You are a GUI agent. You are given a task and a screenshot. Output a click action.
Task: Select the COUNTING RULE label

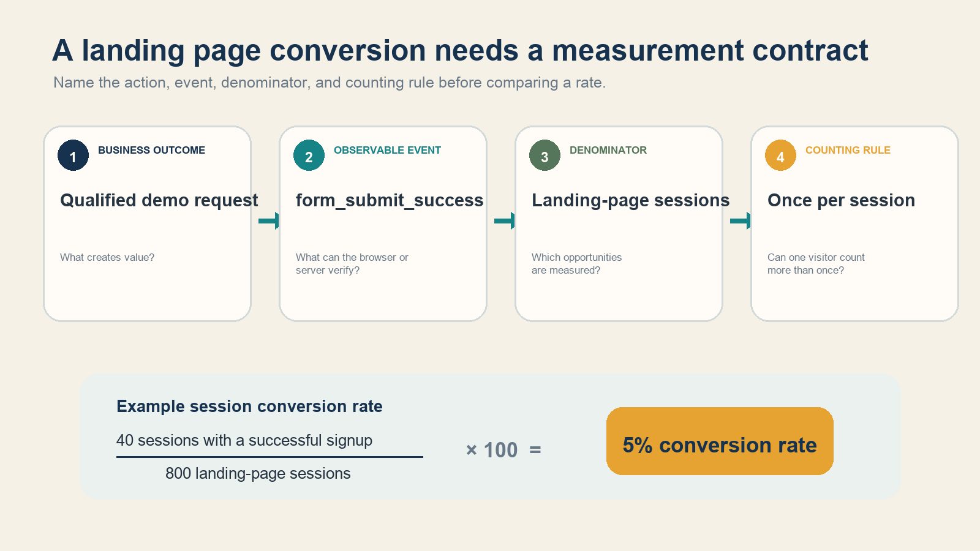point(848,151)
